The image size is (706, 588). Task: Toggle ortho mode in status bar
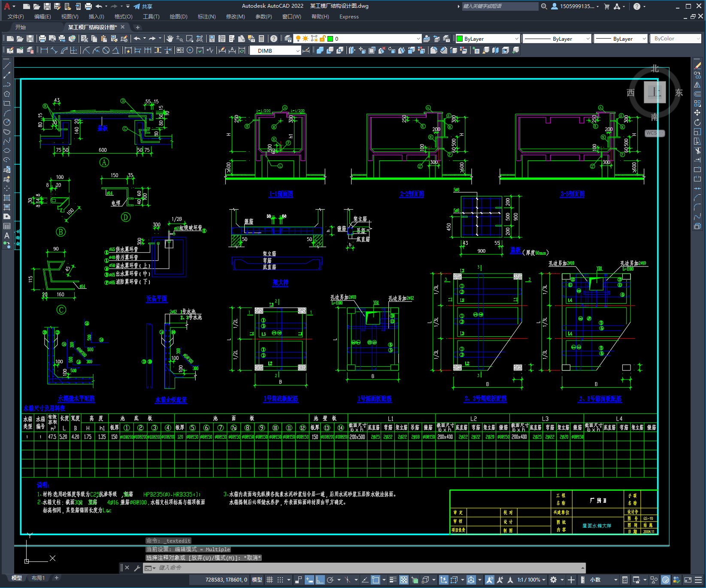[320, 580]
